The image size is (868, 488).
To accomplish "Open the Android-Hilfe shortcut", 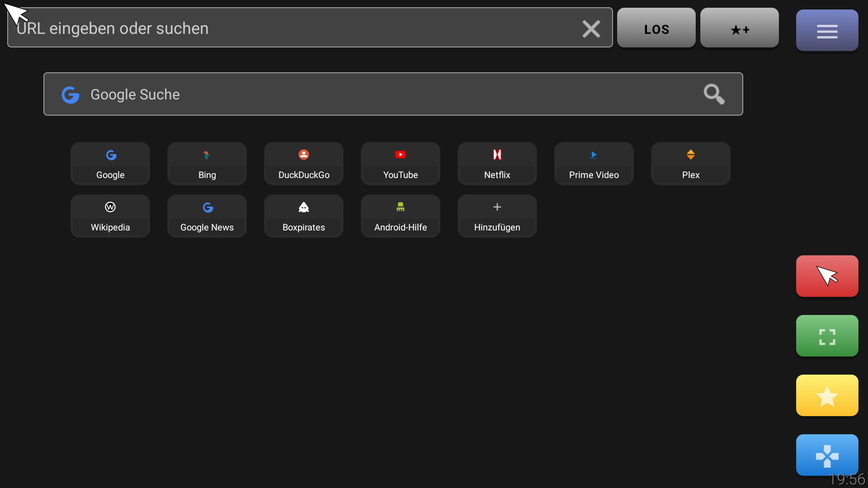I will (x=400, y=216).
